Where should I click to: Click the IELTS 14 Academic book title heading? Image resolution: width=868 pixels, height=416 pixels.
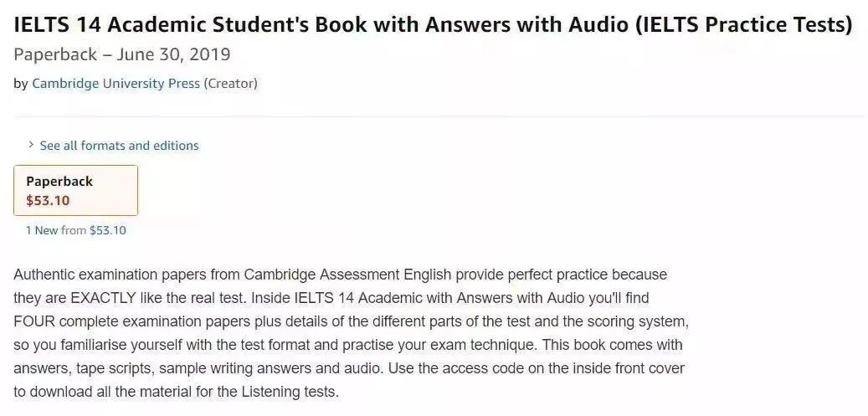(x=433, y=25)
